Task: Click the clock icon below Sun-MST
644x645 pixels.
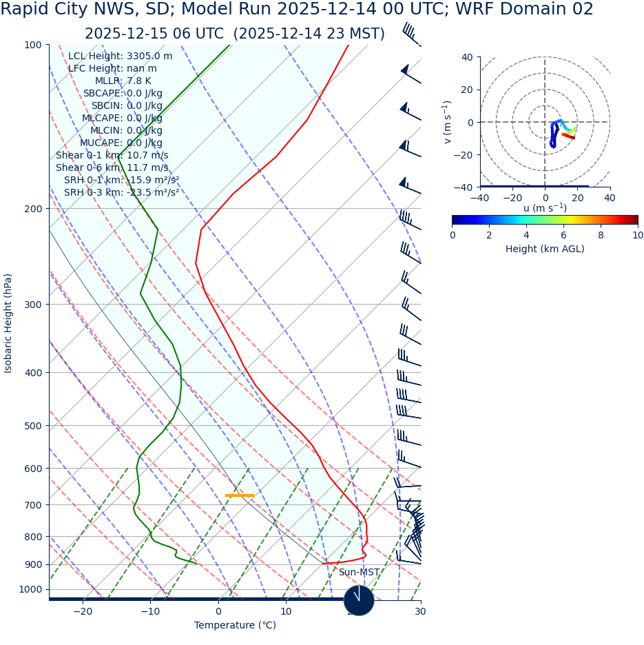Action: 359,600
